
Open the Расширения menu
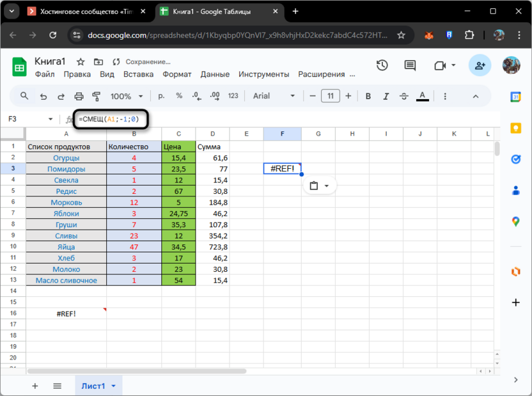(x=321, y=74)
